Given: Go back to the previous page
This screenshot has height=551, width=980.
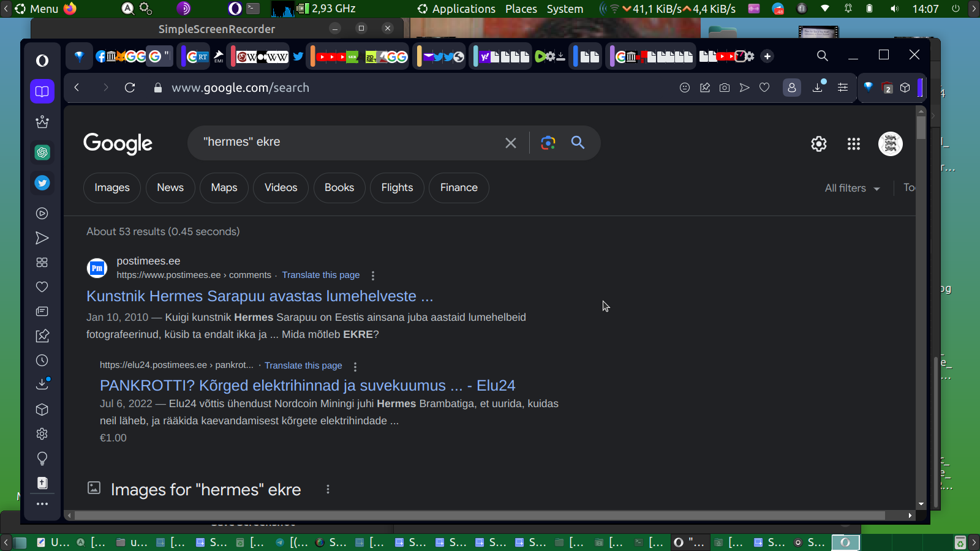Looking at the screenshot, I should click(77, 88).
